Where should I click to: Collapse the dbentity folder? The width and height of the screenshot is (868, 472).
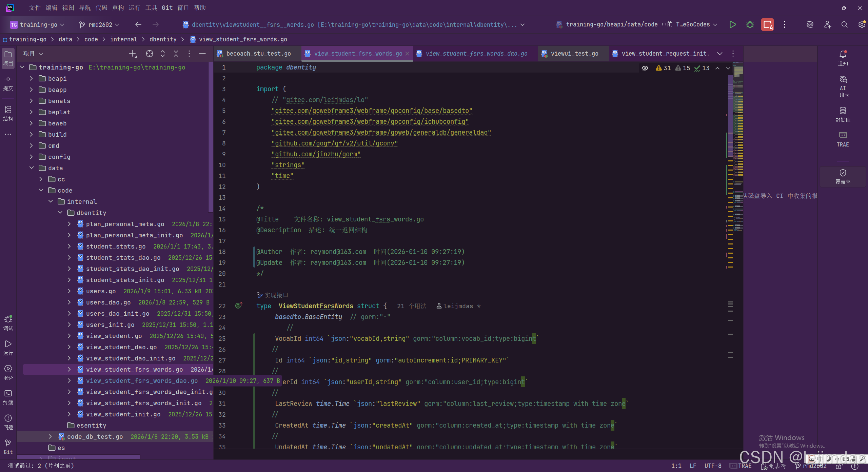(60, 213)
